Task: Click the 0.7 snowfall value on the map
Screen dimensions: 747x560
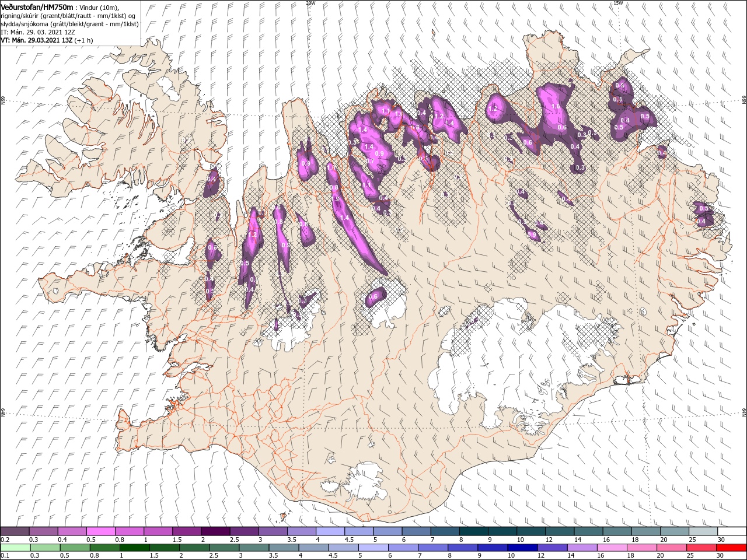Action: (370, 161)
